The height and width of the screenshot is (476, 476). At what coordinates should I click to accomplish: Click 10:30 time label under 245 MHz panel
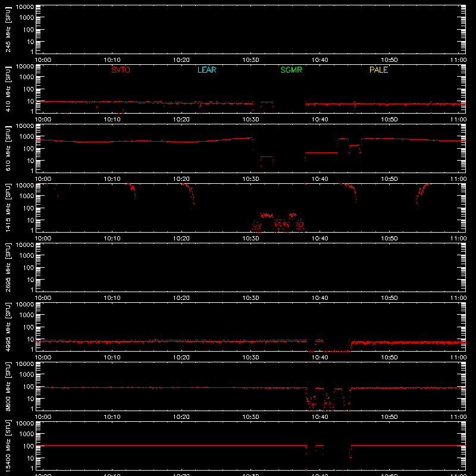250,60
